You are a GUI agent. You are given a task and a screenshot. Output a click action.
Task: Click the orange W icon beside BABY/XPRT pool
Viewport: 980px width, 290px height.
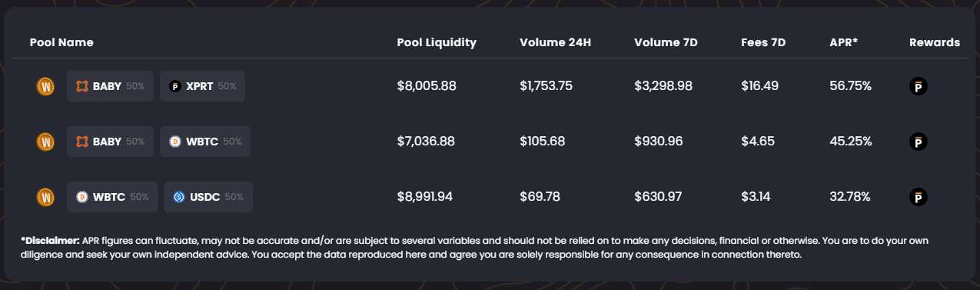point(45,86)
